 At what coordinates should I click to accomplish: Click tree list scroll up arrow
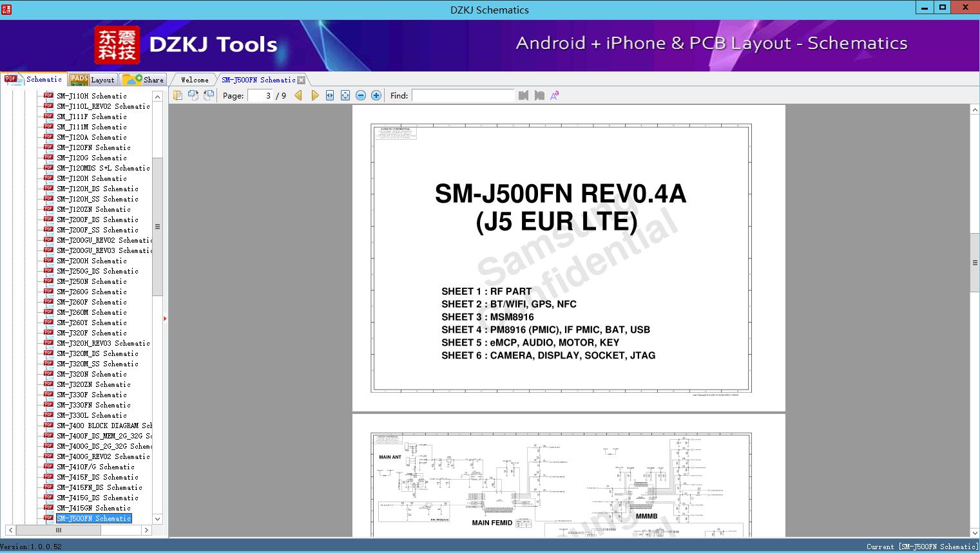[157, 96]
